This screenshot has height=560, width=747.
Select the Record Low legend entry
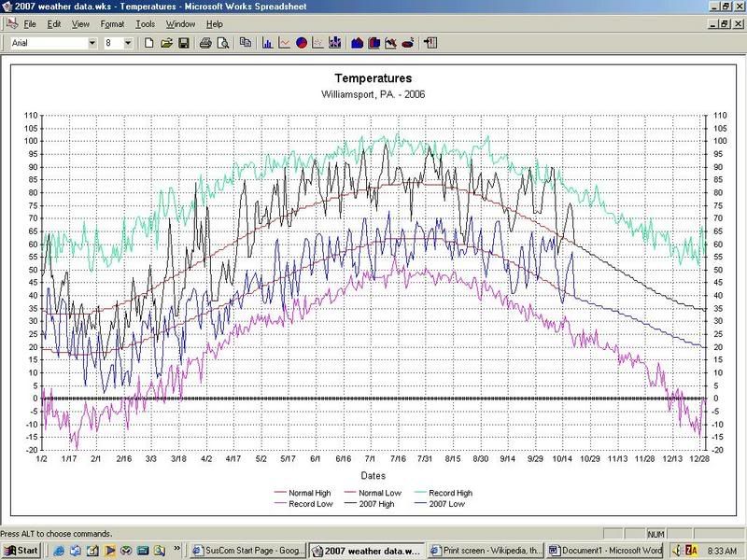[304, 504]
